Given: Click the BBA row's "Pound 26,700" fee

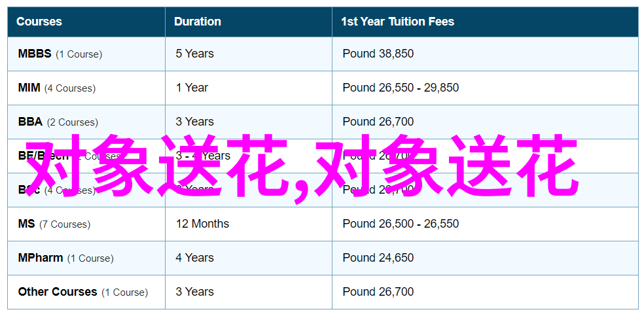Looking at the screenshot, I should [378, 122].
